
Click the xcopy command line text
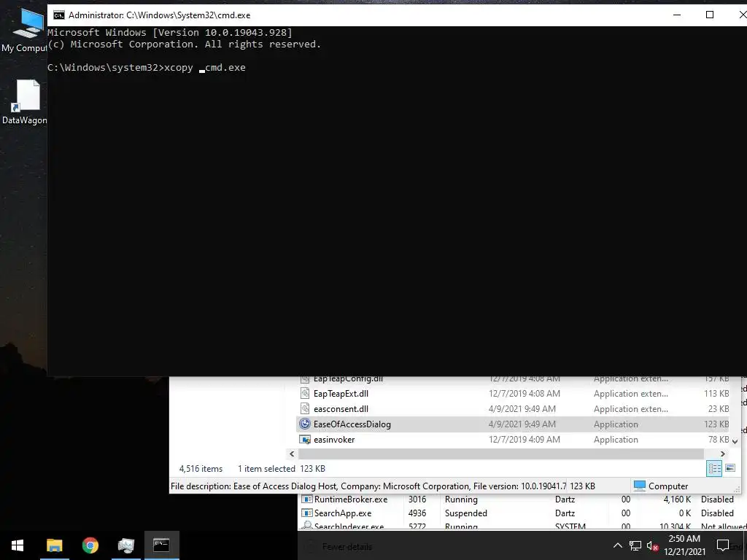[x=205, y=68]
